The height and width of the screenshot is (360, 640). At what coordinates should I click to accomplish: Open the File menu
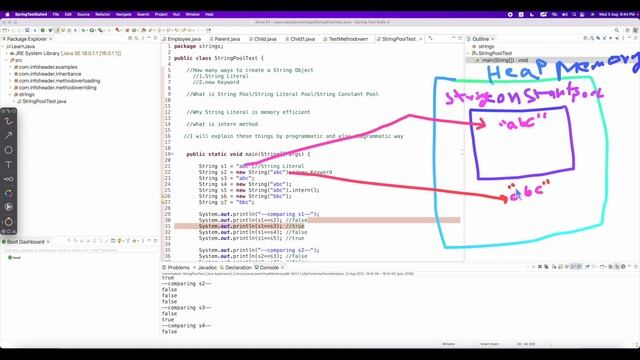(x=56, y=14)
